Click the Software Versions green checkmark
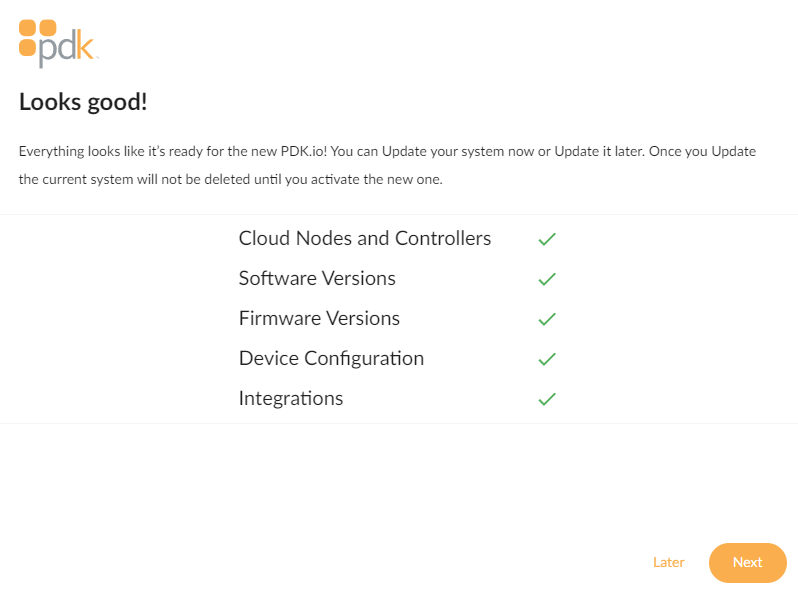 click(x=547, y=279)
